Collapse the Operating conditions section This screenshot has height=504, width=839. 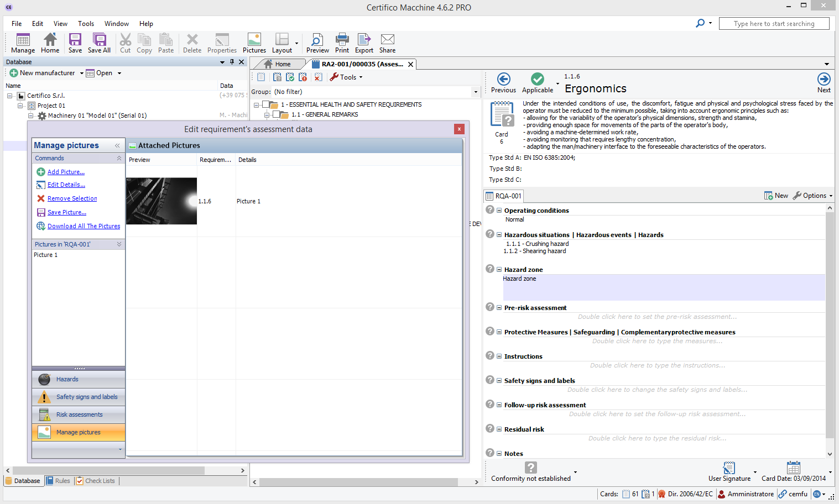point(499,211)
